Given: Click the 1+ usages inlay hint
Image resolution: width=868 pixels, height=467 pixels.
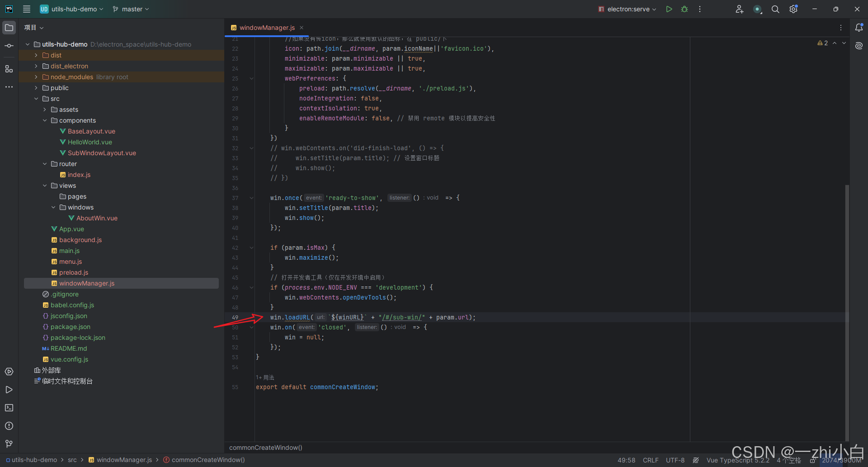Looking at the screenshot, I should click(x=265, y=377).
